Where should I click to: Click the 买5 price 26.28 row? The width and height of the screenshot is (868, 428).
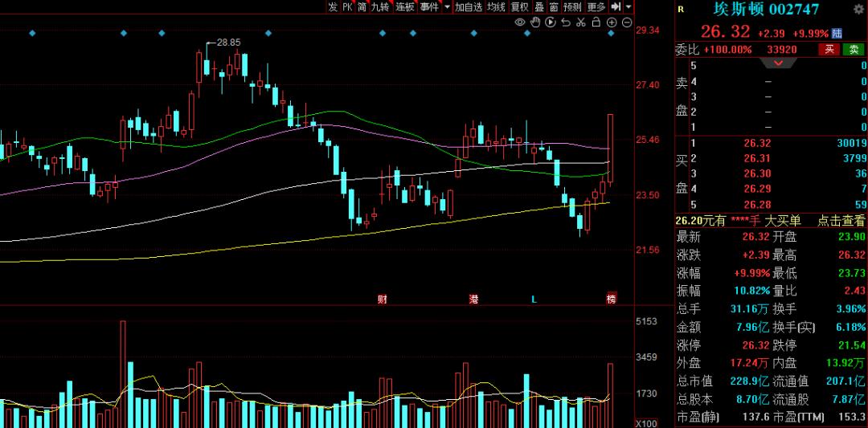tap(757, 205)
